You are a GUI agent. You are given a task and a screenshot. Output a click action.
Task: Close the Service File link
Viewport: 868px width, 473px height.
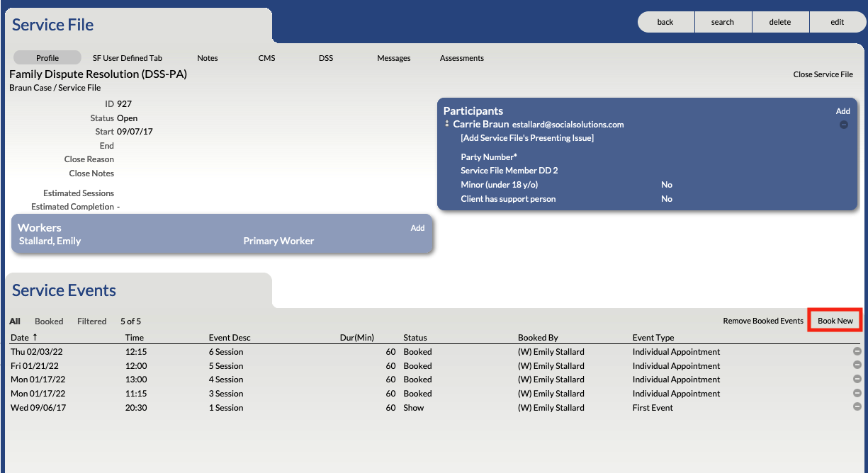coord(823,74)
